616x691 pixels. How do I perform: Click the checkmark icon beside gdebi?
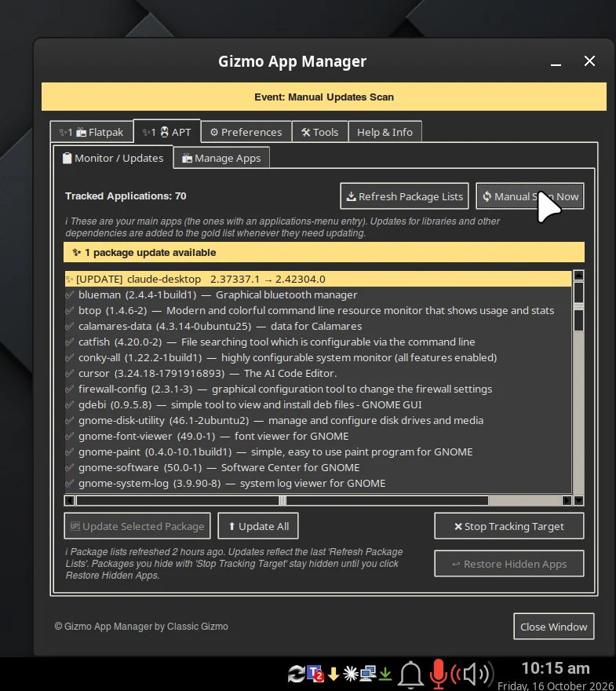coord(70,404)
